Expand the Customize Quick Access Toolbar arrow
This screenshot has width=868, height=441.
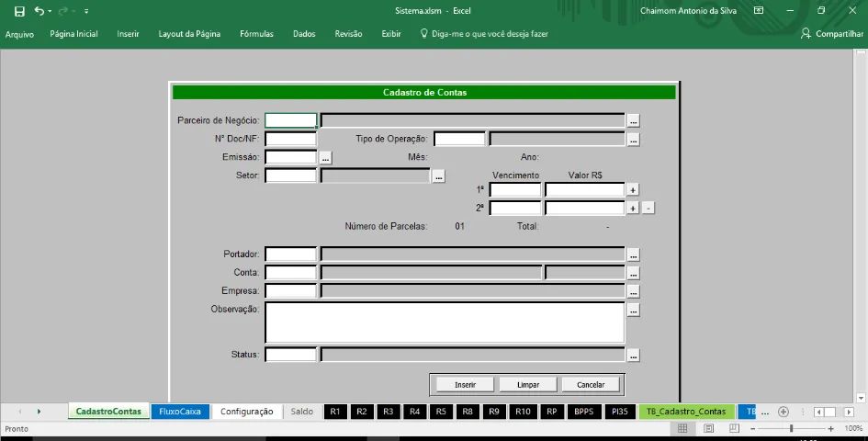(x=85, y=11)
